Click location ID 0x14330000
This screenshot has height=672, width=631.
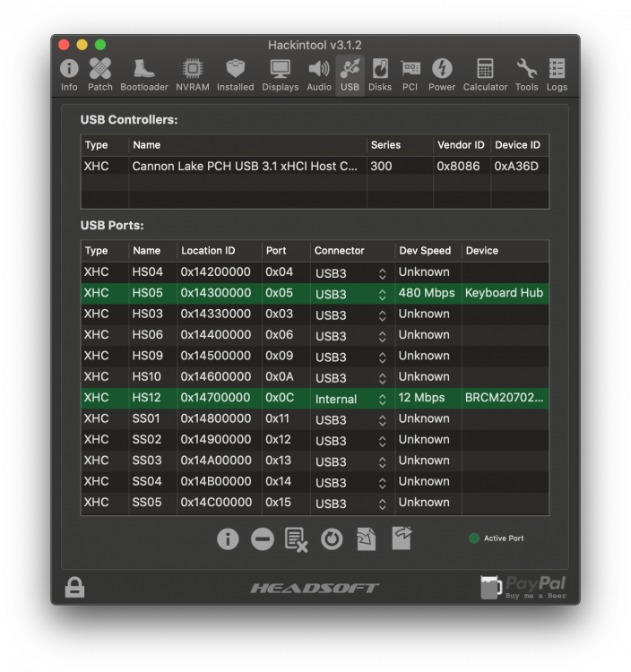(x=216, y=314)
